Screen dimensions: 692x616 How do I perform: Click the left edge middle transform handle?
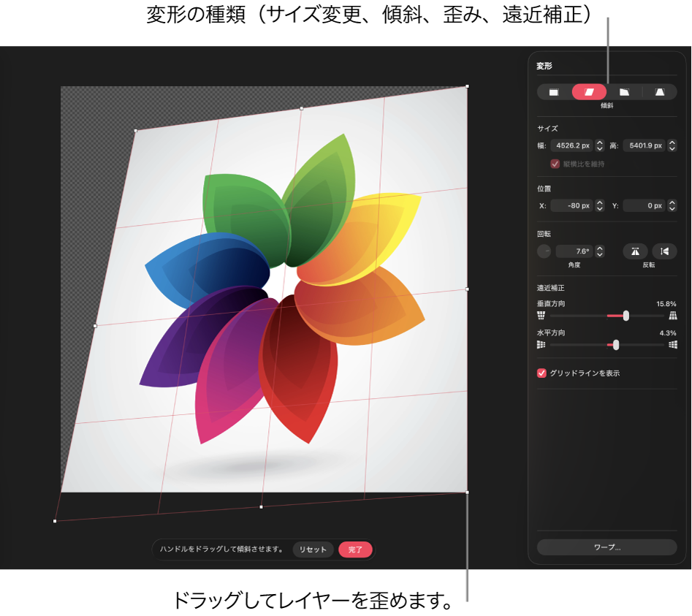[x=95, y=326]
